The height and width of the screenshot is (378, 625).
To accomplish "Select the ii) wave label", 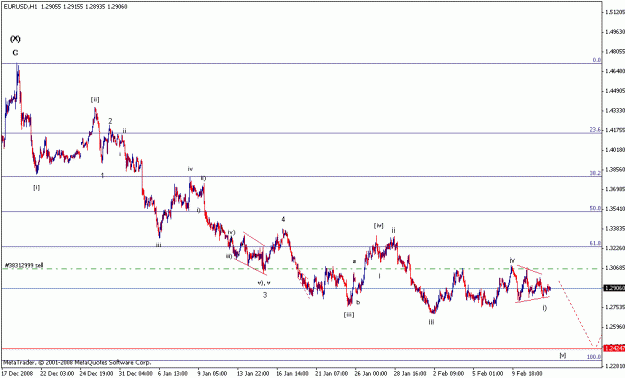I will (x=203, y=178).
